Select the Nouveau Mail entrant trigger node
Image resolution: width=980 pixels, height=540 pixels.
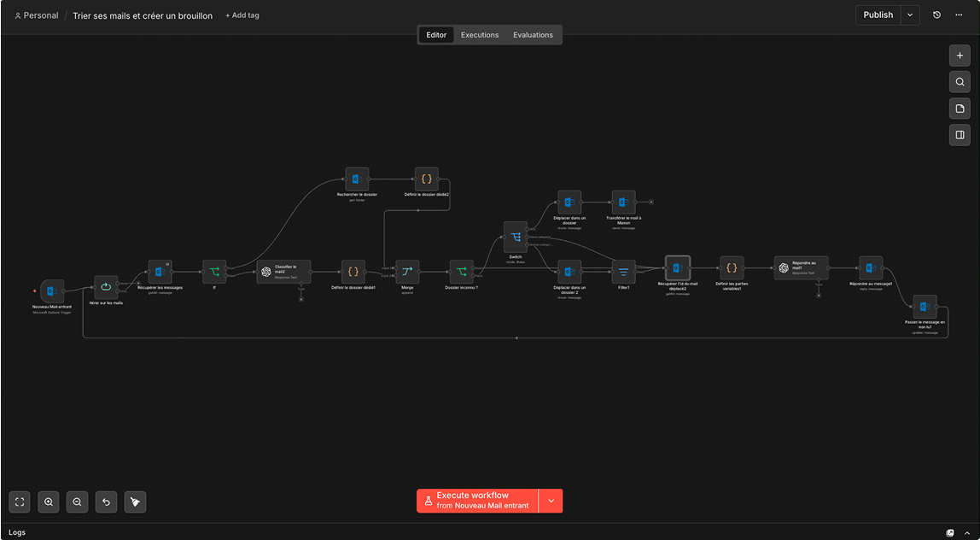53,291
